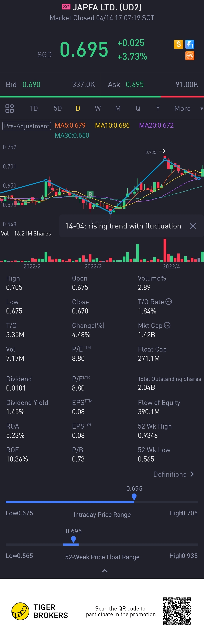Viewport: 204px width, 644px height.
Task: Tap the orange no-short-selling badge
Action: coord(190,56)
